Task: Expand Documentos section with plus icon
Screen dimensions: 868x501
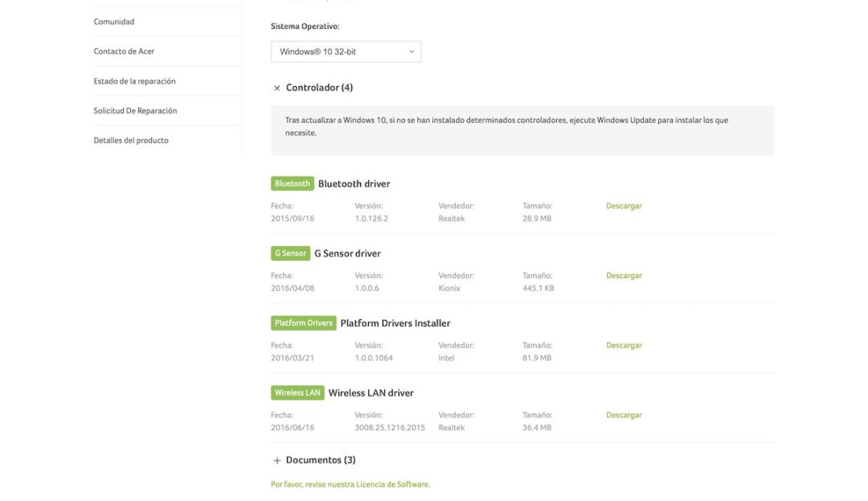Action: pyautogui.click(x=277, y=461)
